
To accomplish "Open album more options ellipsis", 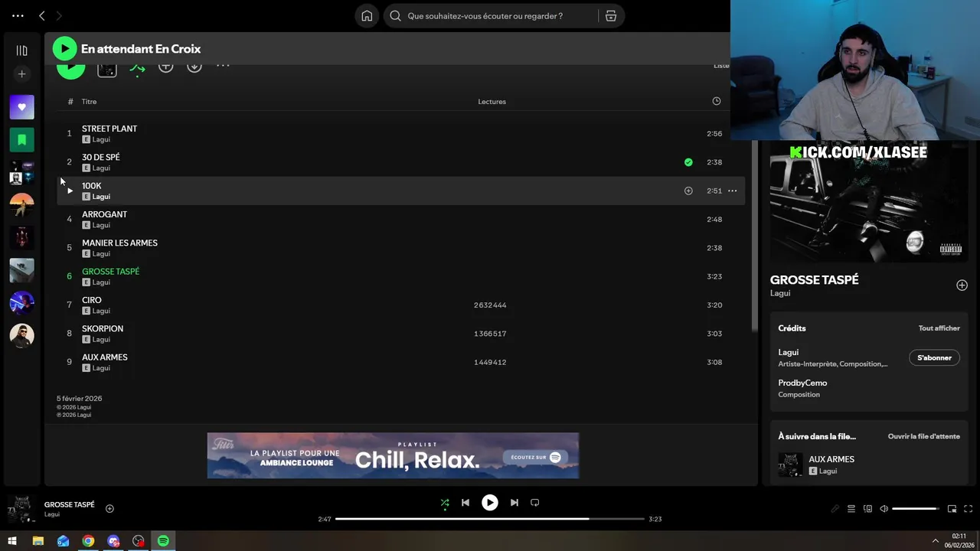I will [x=223, y=67].
